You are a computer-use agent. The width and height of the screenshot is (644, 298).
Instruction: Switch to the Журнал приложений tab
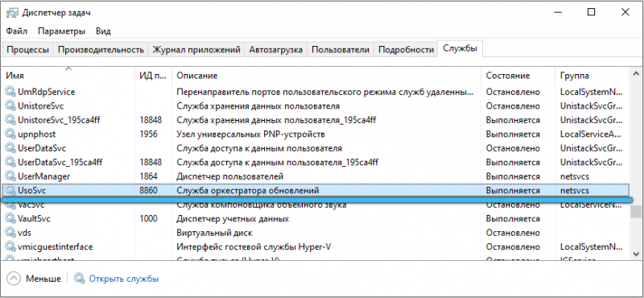coord(196,50)
